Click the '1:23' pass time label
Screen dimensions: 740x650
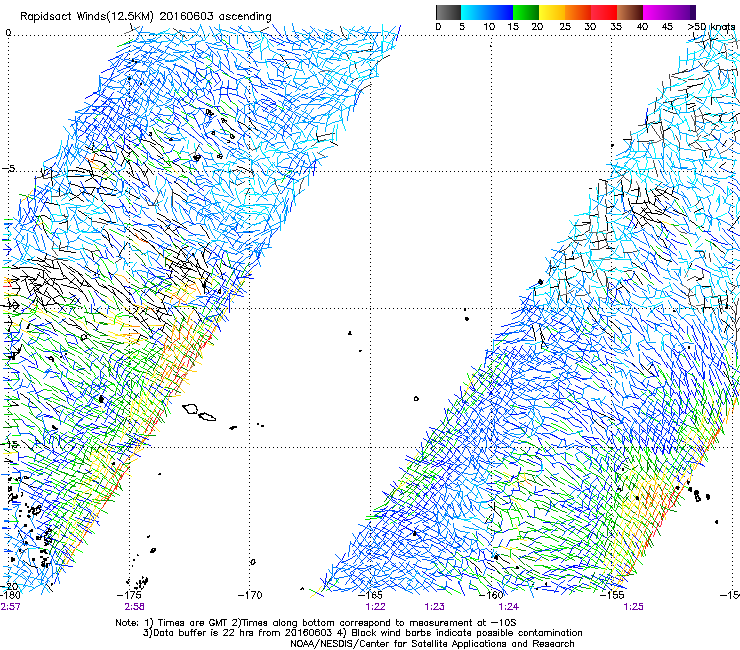coord(435,607)
